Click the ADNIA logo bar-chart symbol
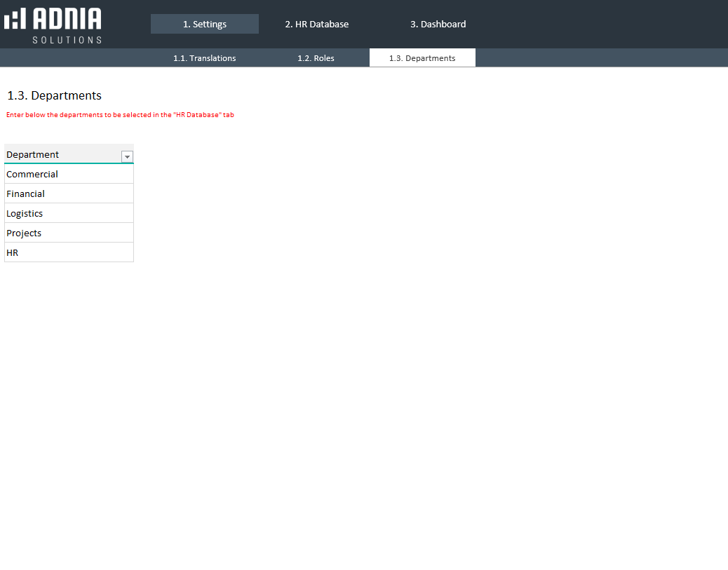 pyautogui.click(x=15, y=19)
